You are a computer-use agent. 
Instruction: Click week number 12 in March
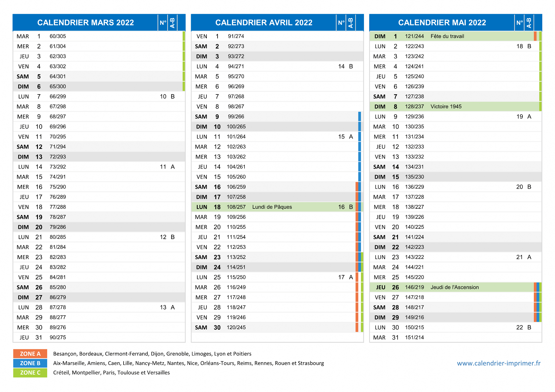[x=163, y=237]
